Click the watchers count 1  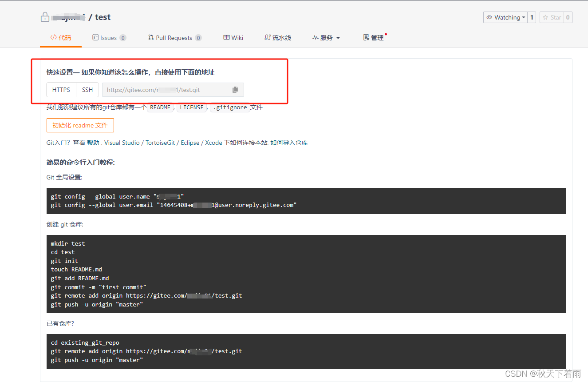532,17
